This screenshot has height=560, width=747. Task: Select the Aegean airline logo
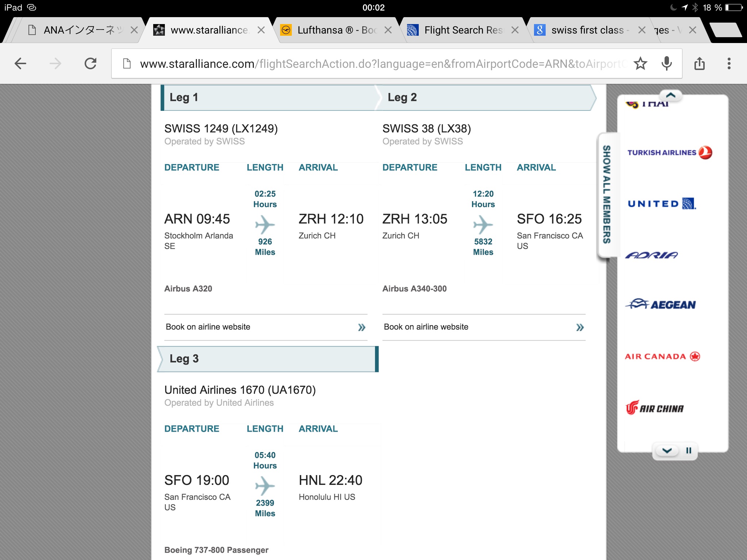coord(661,304)
